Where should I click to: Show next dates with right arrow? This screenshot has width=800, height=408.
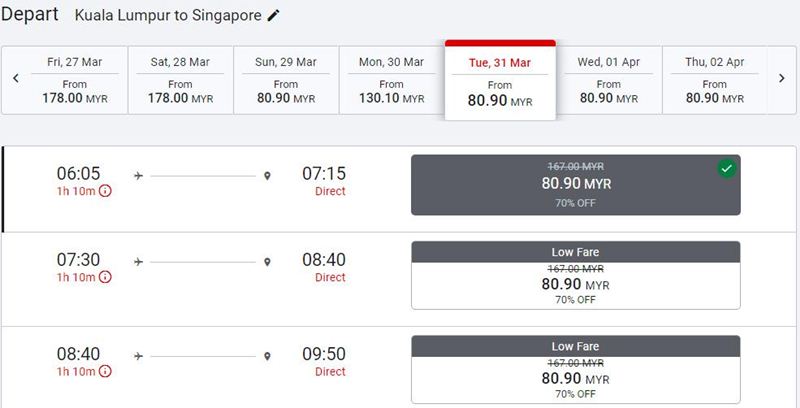click(782, 79)
